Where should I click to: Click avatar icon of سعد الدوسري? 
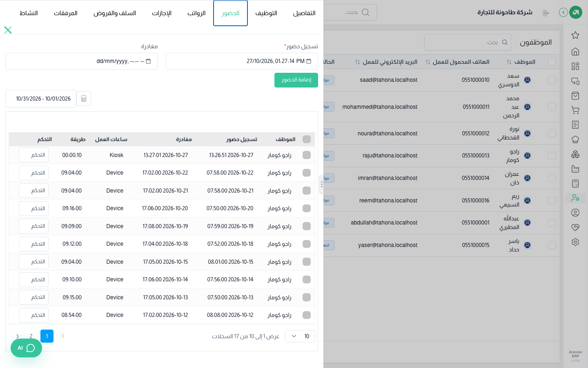click(x=527, y=80)
